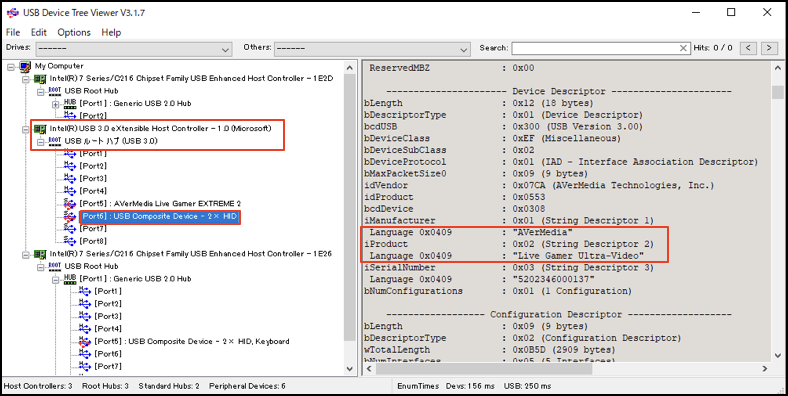Expand Generic USB 2.0 Hub under 1E2D controller

(x=56, y=104)
